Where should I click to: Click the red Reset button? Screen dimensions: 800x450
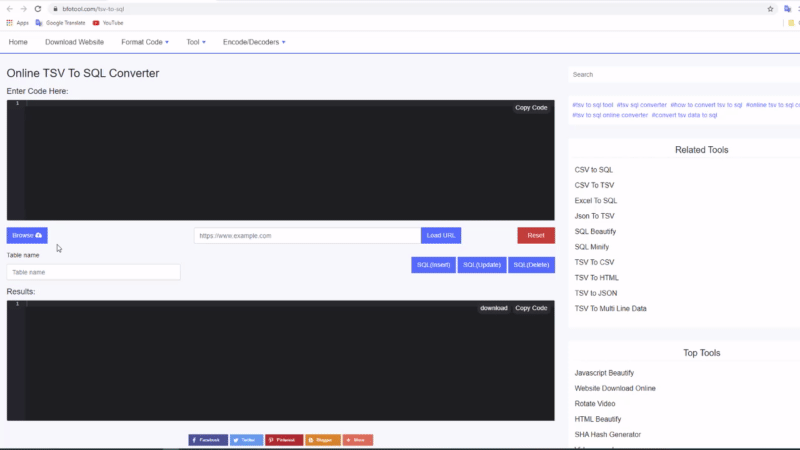(535, 236)
